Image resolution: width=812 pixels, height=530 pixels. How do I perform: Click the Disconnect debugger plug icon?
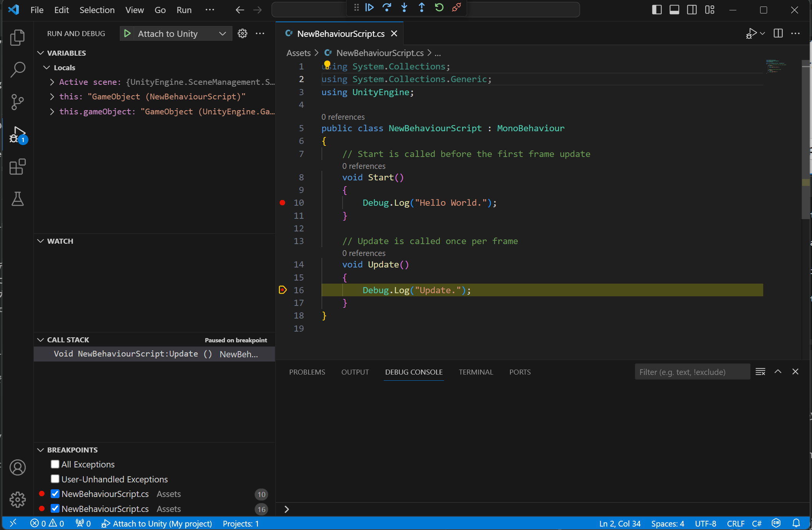[456, 7]
